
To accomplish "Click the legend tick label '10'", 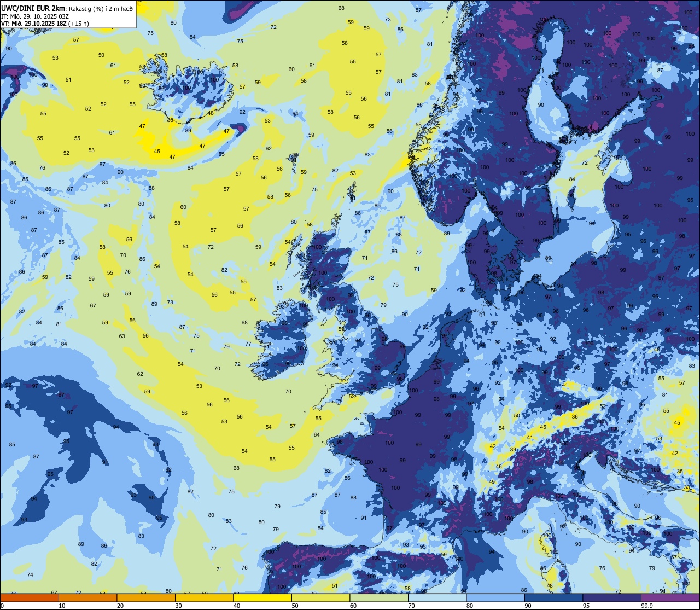I will (62, 606).
